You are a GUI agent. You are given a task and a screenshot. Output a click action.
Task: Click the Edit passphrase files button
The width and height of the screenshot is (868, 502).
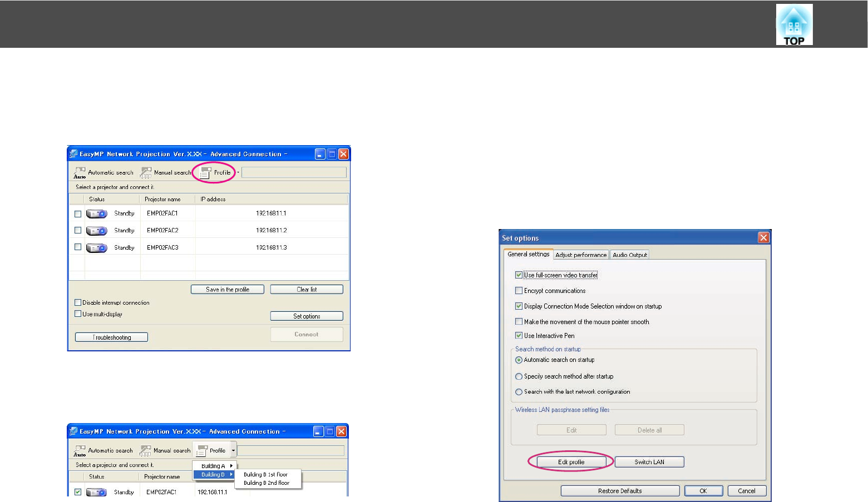click(571, 430)
